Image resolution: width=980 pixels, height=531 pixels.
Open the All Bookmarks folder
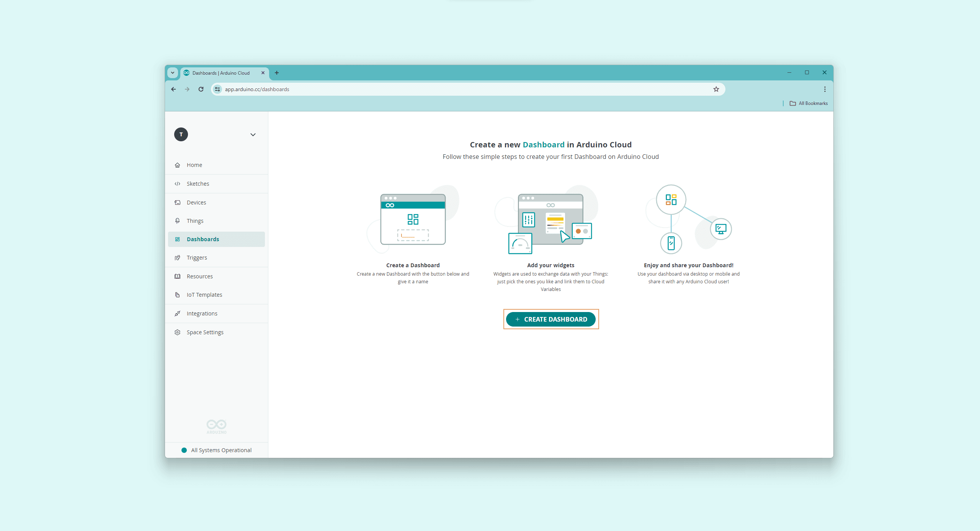tap(808, 103)
